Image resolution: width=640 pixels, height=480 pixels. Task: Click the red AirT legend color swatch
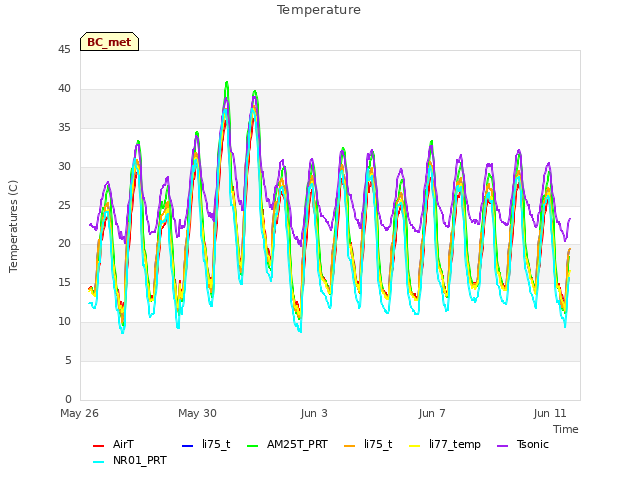[x=98, y=445]
